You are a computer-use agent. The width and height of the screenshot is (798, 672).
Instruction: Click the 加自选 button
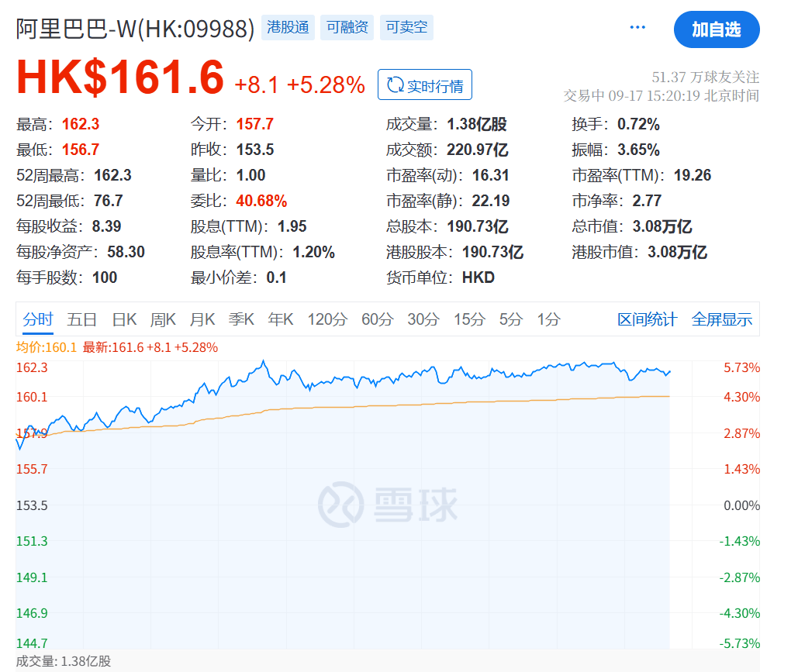coord(716,29)
